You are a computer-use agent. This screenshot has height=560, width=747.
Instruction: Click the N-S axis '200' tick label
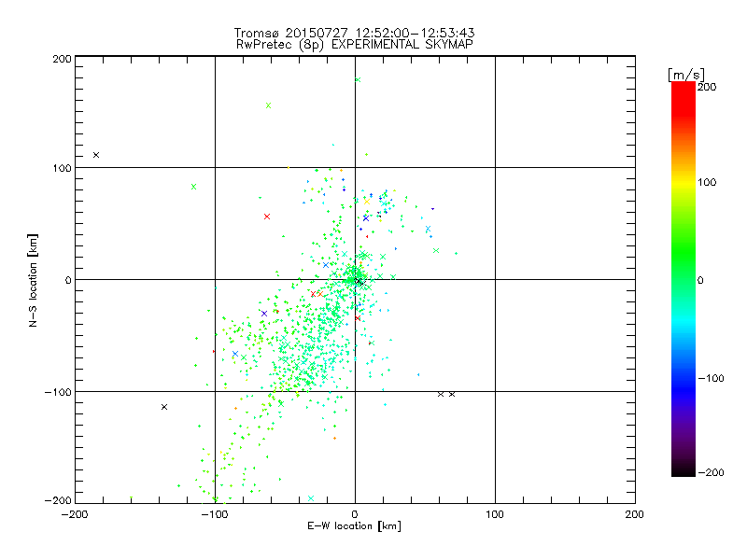pyautogui.click(x=62, y=59)
